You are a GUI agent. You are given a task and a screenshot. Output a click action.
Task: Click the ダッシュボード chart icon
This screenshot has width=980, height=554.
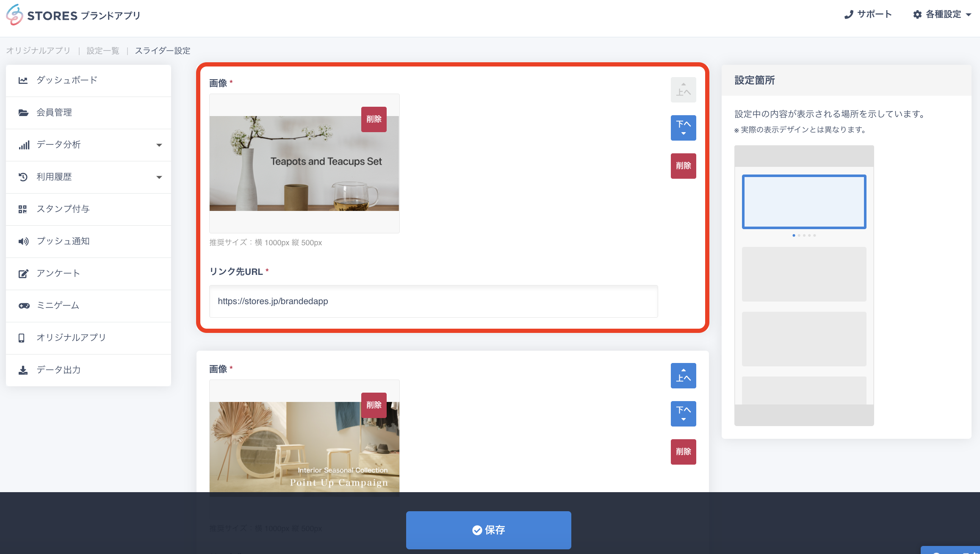tap(23, 80)
